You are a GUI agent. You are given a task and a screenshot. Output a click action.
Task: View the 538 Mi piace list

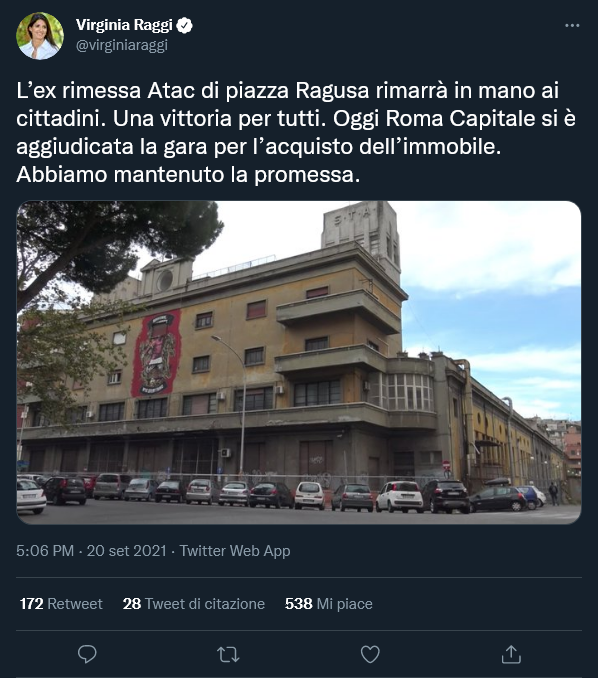click(329, 604)
